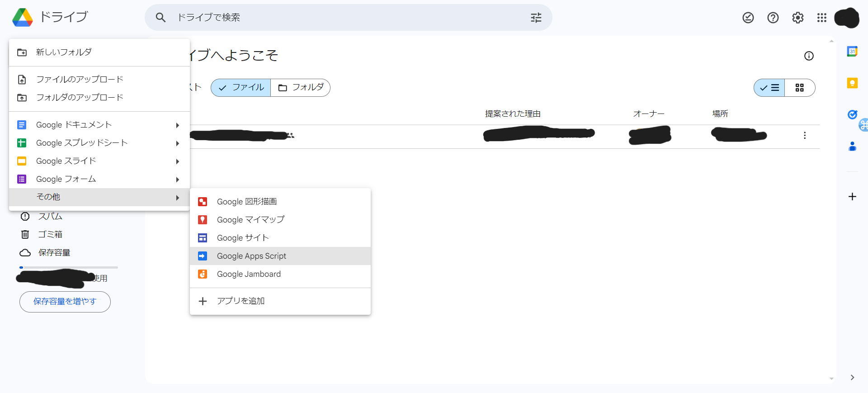Select Google サイト menu item
The image size is (868, 393).
click(x=280, y=238)
